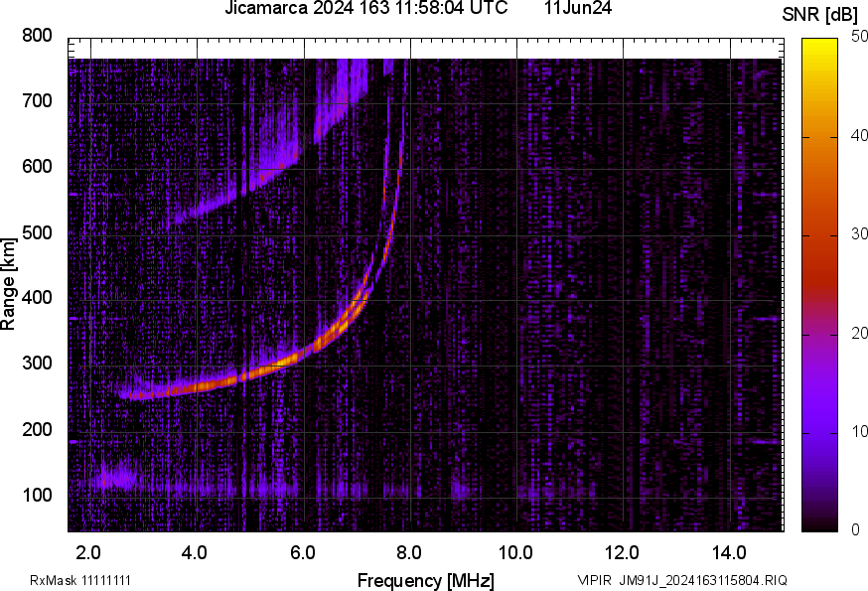Click the colorbar tick value '0'
The width and height of the screenshot is (868, 591).
coord(855,530)
